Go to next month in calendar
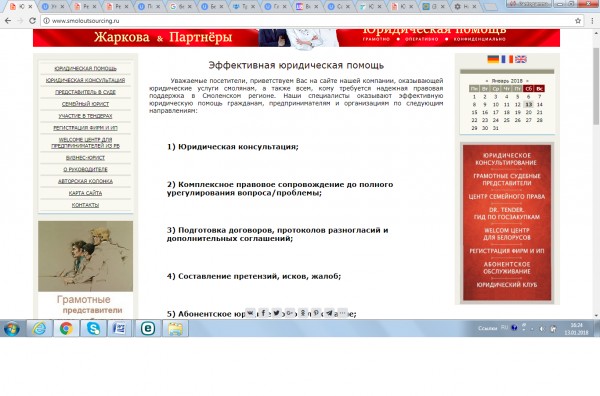 (x=527, y=81)
